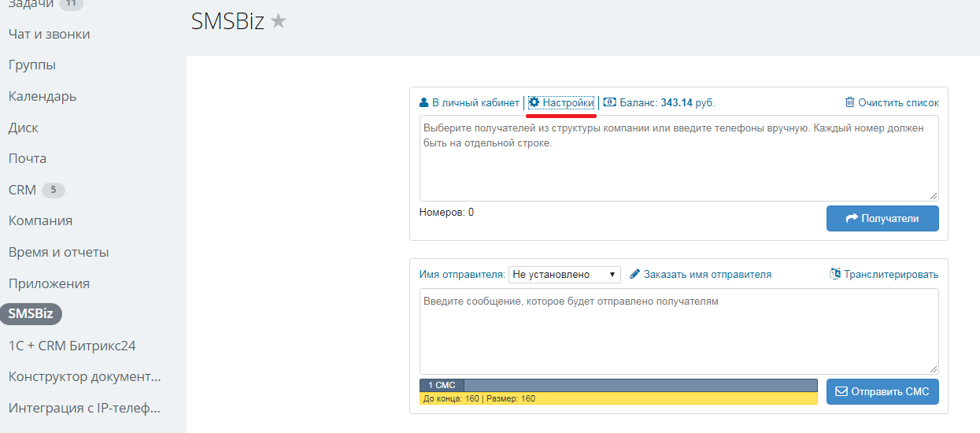Image resolution: width=980 pixels, height=433 pixels.
Task: Click the trash icon beside 'Очистить список'
Action: click(x=849, y=102)
